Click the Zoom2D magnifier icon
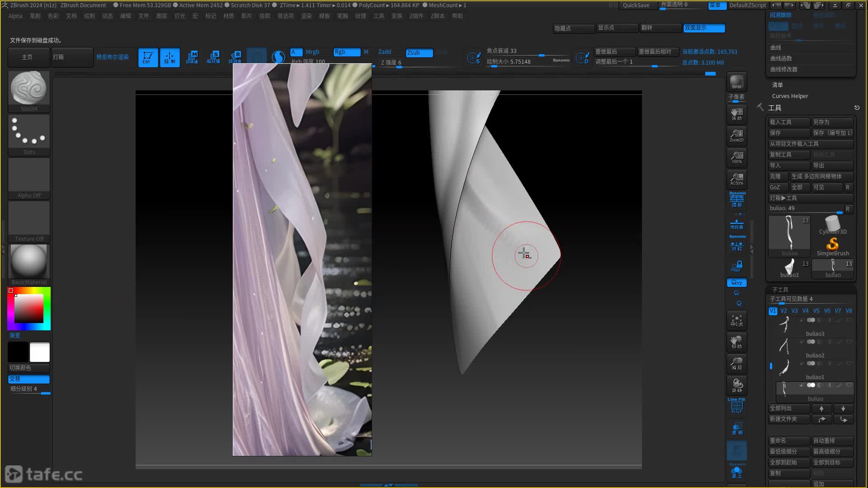Viewport: 868px width, 488px height. pyautogui.click(x=736, y=135)
